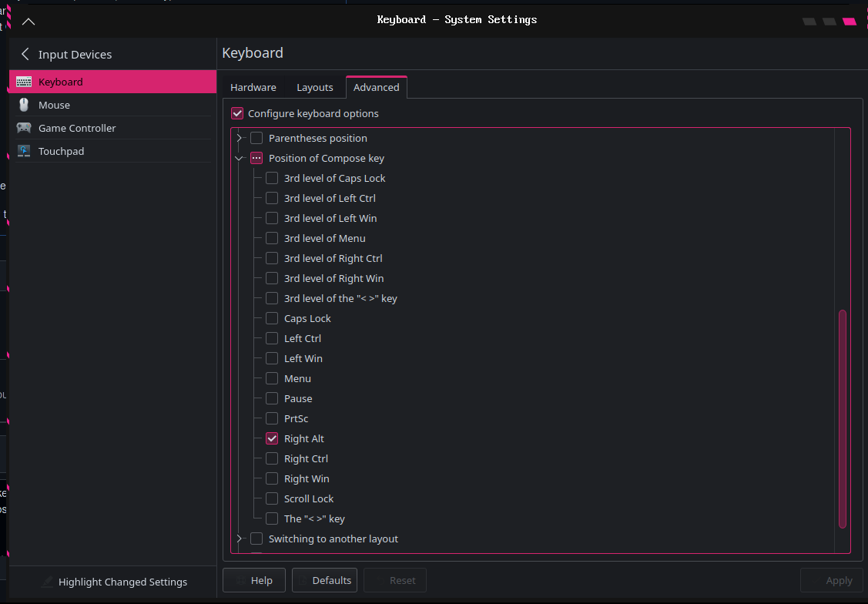Collapse the Position of Compose key section
This screenshot has width=868, height=604.
tap(239, 158)
